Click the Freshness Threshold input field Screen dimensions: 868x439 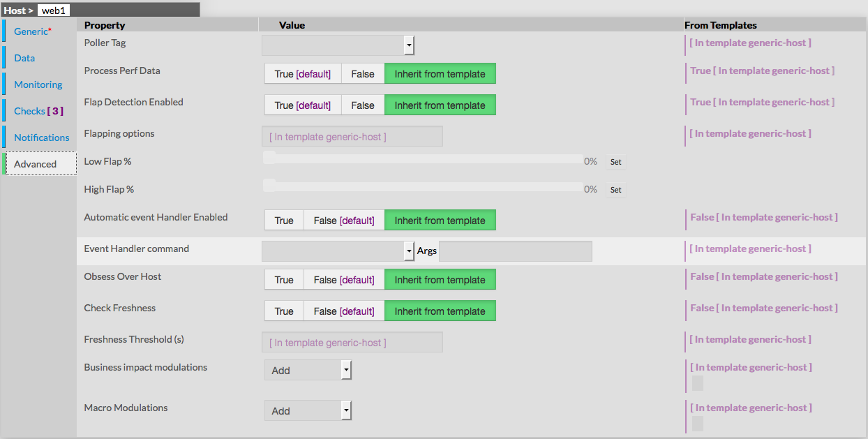352,343
